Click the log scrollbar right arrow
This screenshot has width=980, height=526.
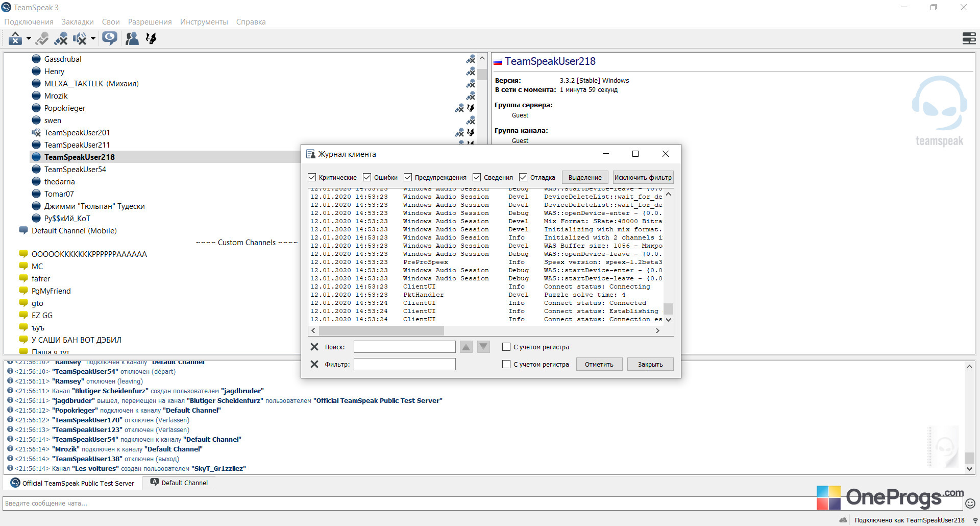click(657, 330)
